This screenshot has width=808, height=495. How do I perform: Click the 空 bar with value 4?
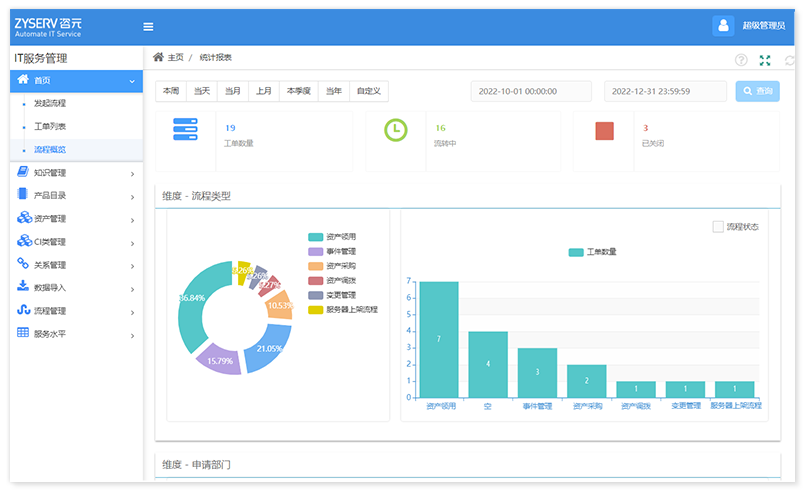pyautogui.click(x=488, y=364)
